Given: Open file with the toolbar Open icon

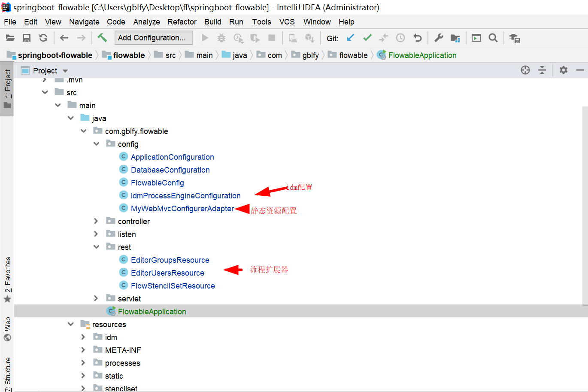Looking at the screenshot, I should pyautogui.click(x=10, y=38).
